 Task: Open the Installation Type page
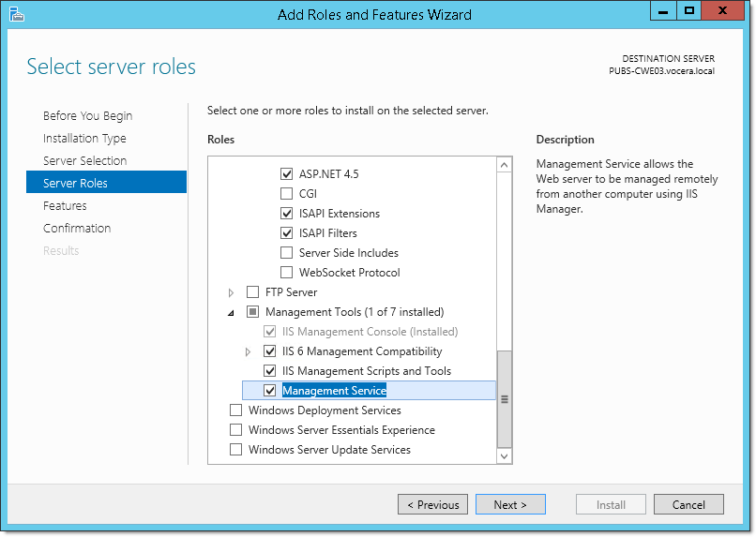[84, 138]
